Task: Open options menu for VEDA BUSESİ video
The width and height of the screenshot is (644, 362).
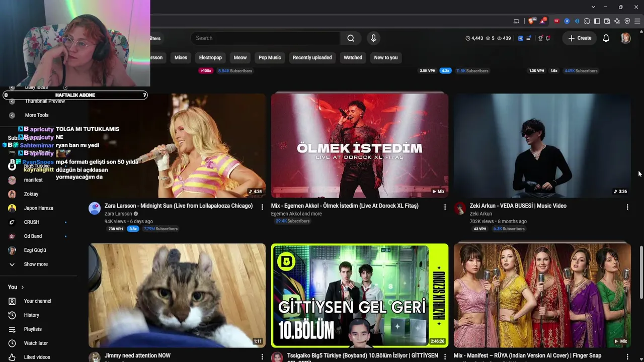Action: 627,207
